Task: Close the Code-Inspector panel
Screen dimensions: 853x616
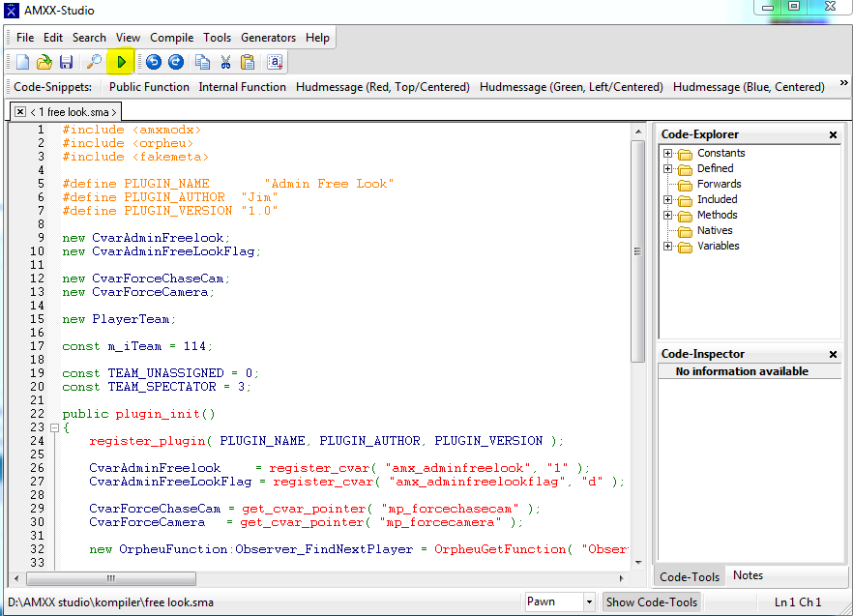Action: (833, 355)
